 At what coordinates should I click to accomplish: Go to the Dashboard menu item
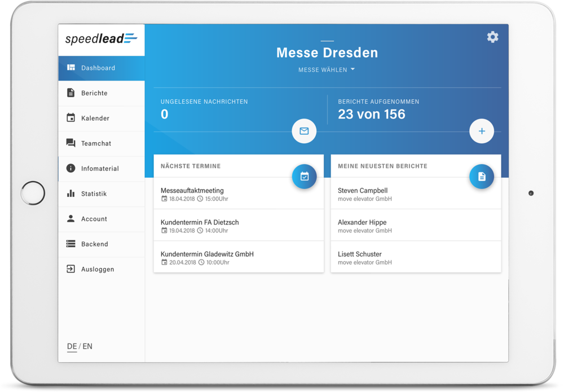coord(102,68)
